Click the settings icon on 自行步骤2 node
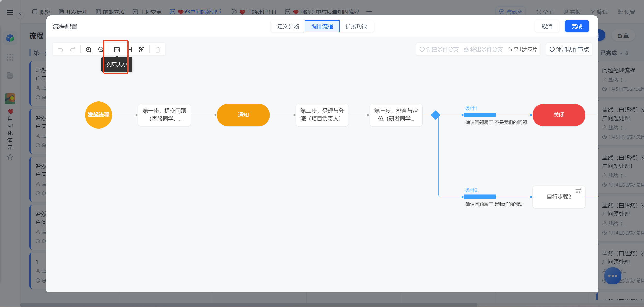 578,191
